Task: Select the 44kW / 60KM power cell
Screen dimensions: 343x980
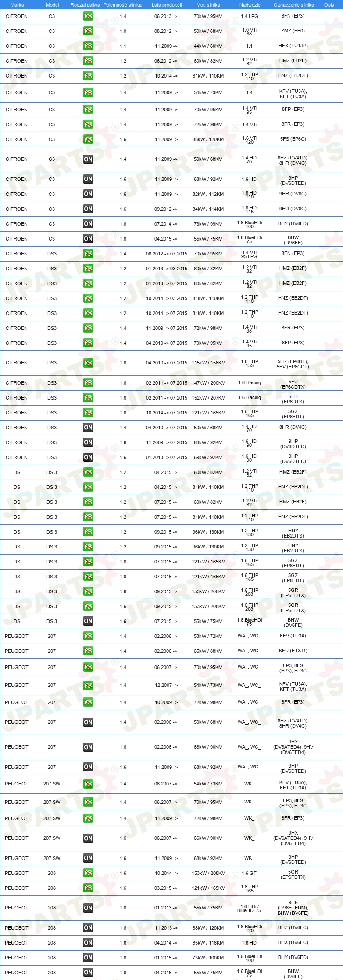Action: tap(208, 46)
